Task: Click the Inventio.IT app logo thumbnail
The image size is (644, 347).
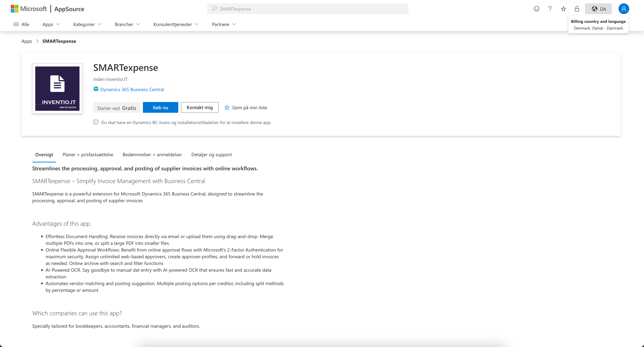Action: click(57, 89)
